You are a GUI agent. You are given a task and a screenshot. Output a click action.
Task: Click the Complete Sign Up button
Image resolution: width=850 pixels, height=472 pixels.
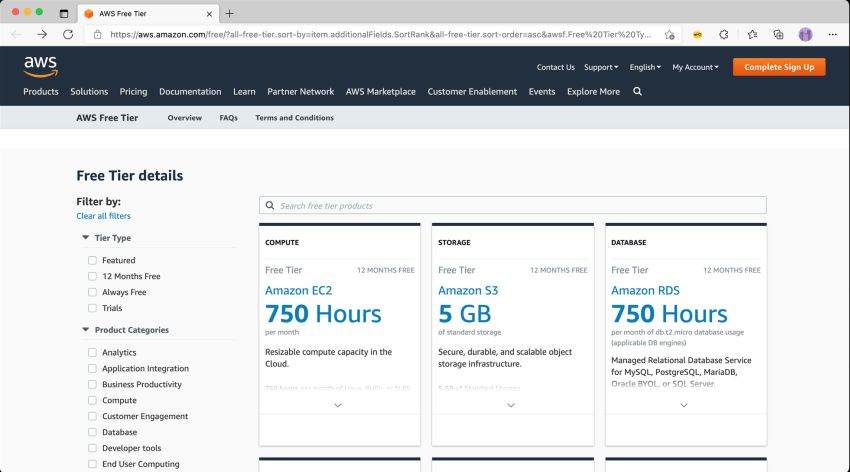pyautogui.click(x=779, y=67)
